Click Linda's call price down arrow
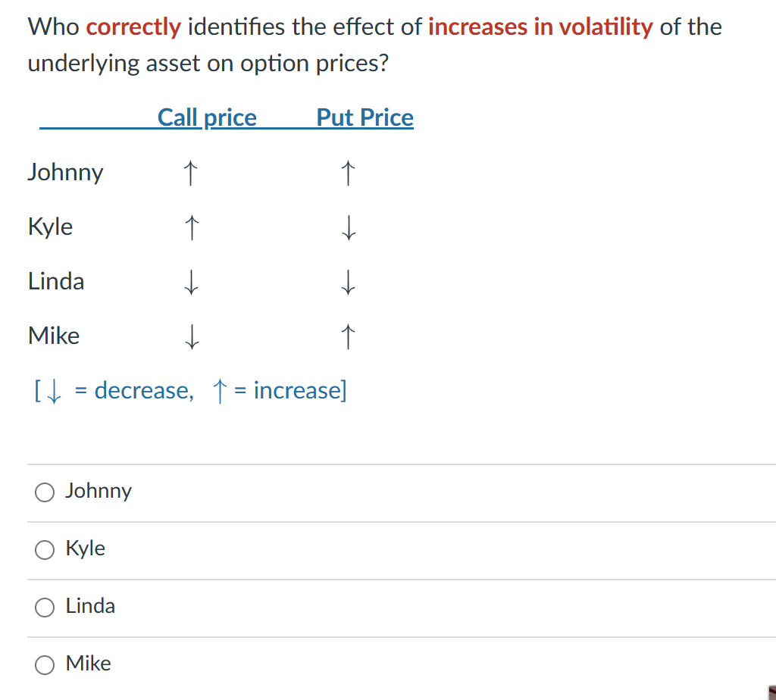Screen dimensions: 776x700 click(x=192, y=282)
